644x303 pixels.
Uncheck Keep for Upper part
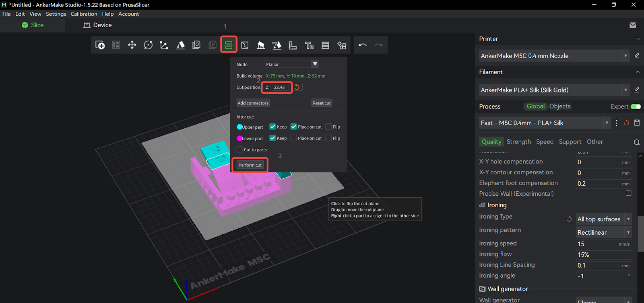[272, 127]
